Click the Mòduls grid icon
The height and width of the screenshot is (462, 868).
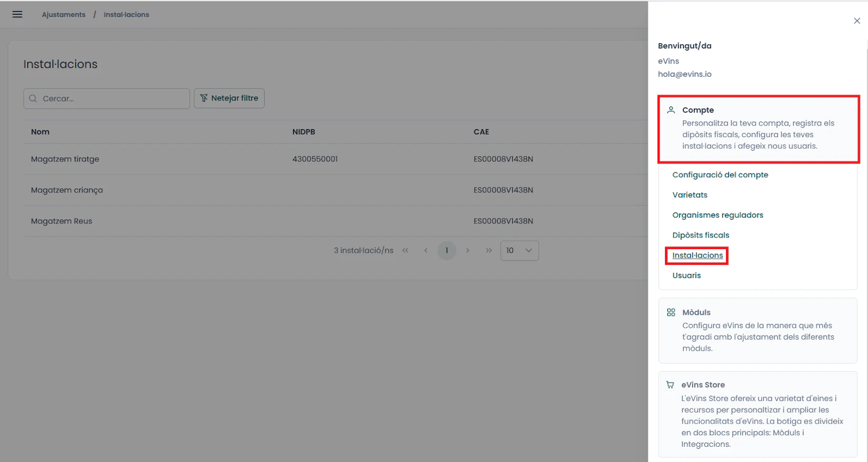(x=671, y=312)
